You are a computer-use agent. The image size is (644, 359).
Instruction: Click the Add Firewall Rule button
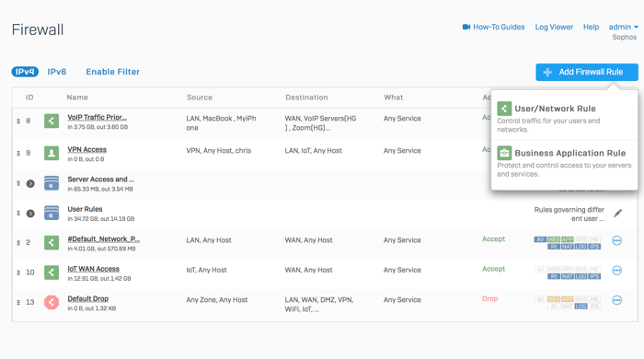(587, 73)
